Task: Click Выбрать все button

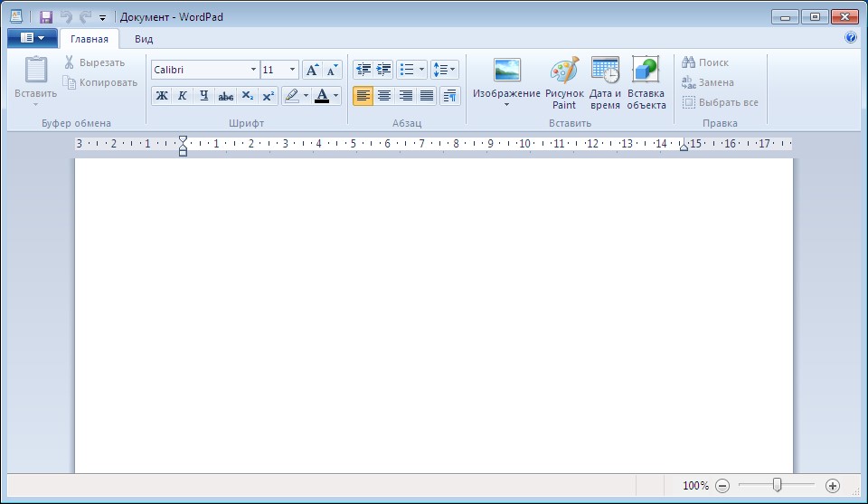Action: (x=721, y=102)
